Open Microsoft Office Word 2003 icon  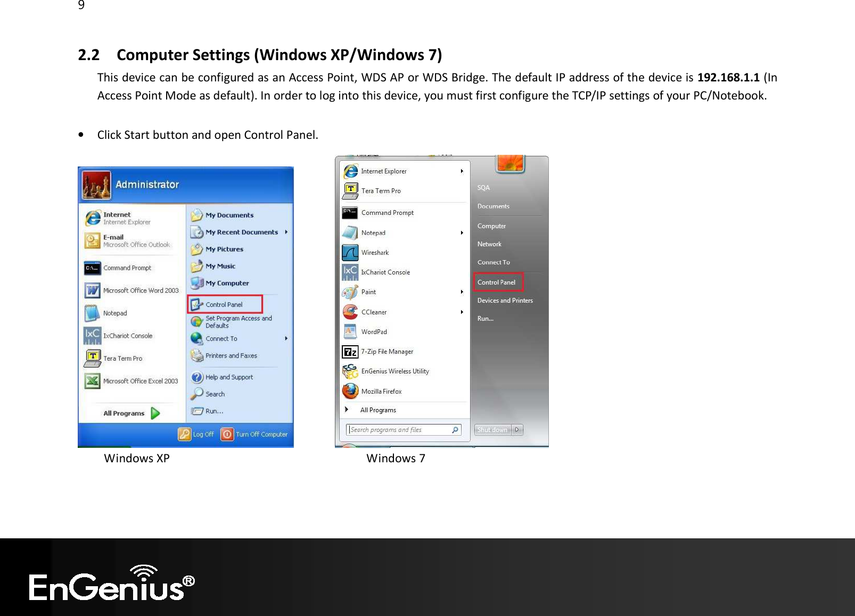pyautogui.click(x=93, y=290)
